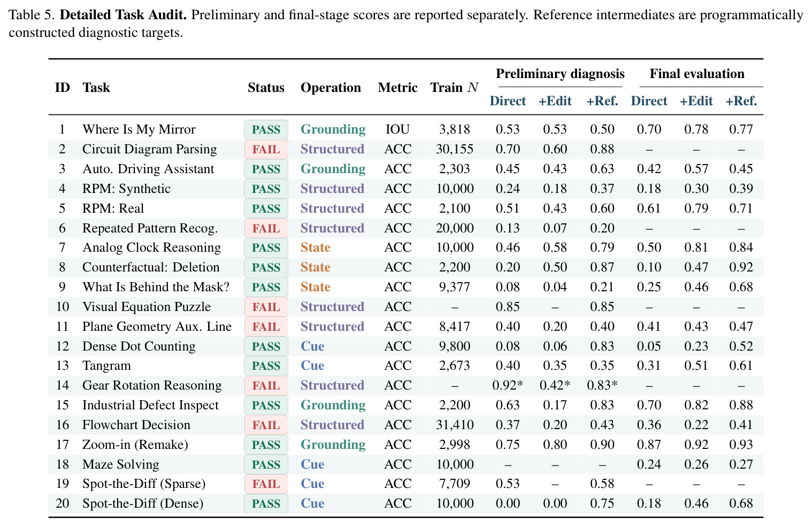This screenshot has height=528, width=812.
Task: Click the Task column header
Action: point(96,88)
